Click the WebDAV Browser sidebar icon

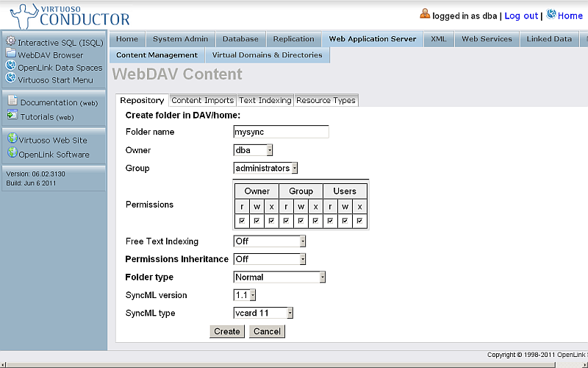11,54
